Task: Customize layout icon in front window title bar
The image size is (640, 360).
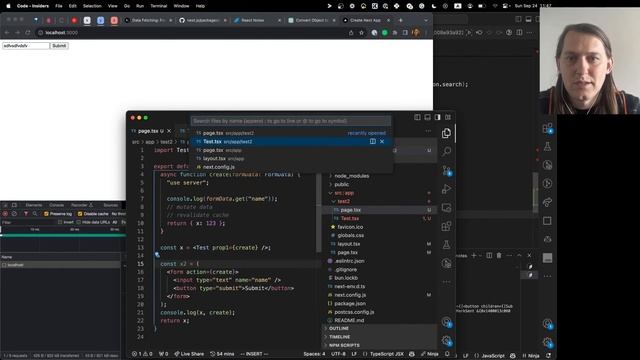Action: 448,117
